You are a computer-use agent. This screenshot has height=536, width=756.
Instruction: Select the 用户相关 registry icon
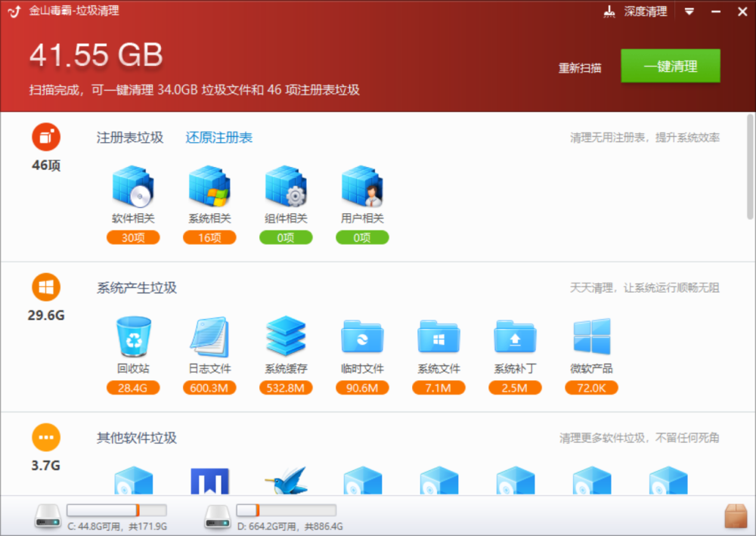(362, 186)
